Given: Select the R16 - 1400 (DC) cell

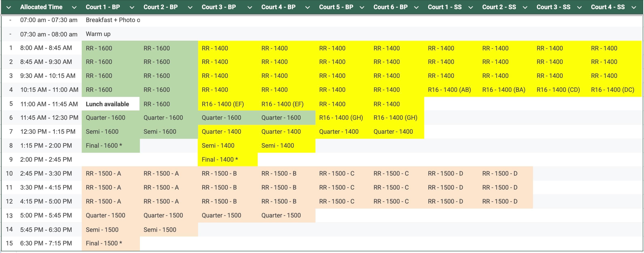Looking at the screenshot, I should pyautogui.click(x=612, y=90).
